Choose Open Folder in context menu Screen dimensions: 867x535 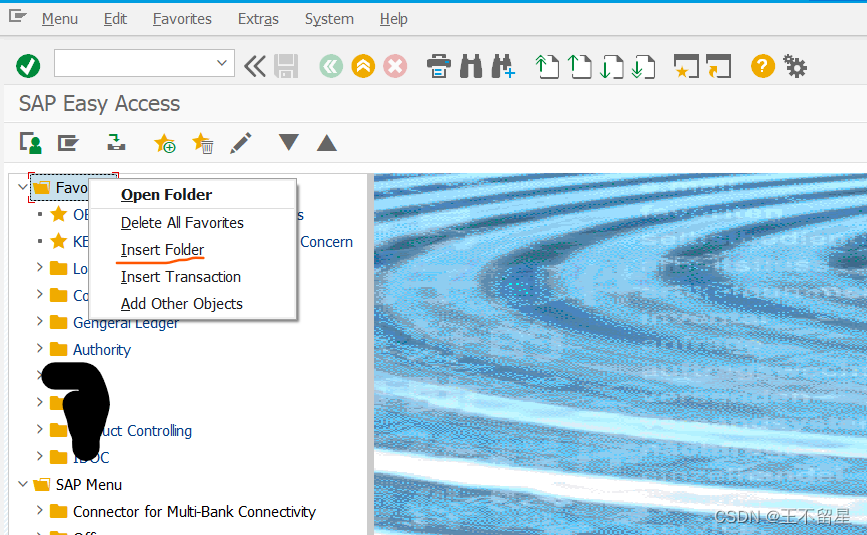click(x=192, y=195)
